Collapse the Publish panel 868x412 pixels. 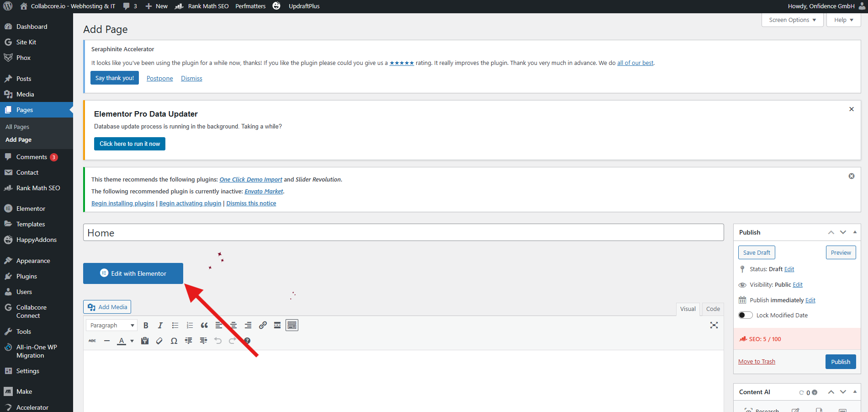[855, 232]
